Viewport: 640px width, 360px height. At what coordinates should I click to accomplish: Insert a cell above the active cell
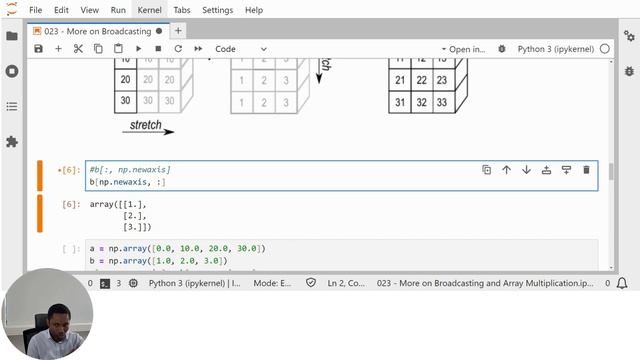(547, 170)
